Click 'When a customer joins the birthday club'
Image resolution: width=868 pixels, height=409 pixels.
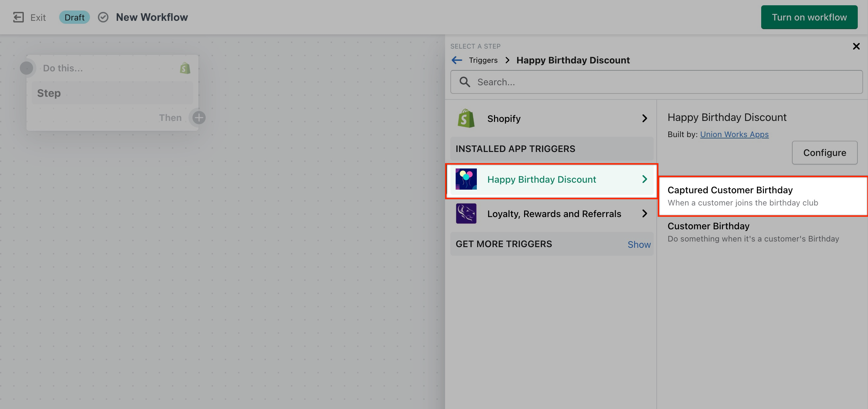click(x=742, y=203)
